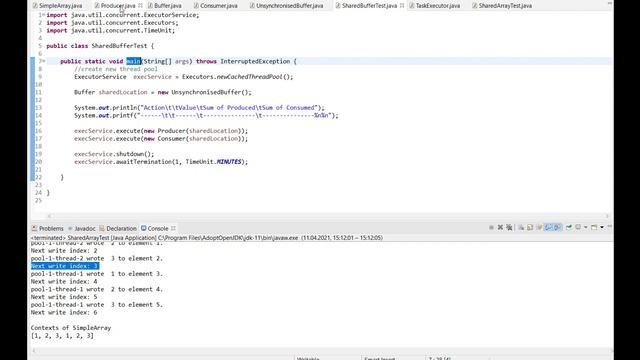Viewport: 640px width, 360px height.
Task: Open dropdown arrow beside Open Console
Action: pos(602,227)
